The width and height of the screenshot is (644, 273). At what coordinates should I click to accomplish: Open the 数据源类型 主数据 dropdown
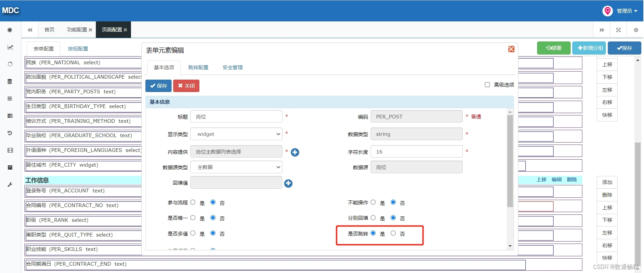pyautogui.click(x=236, y=167)
